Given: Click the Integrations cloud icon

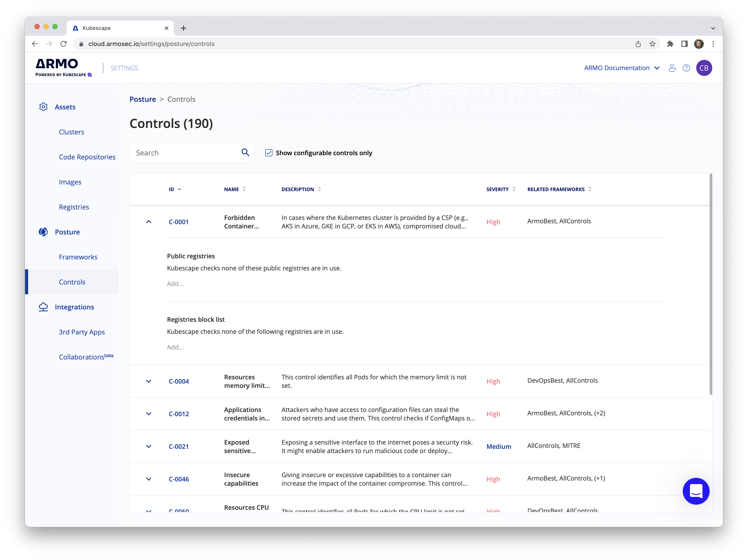Looking at the screenshot, I should pos(43,307).
